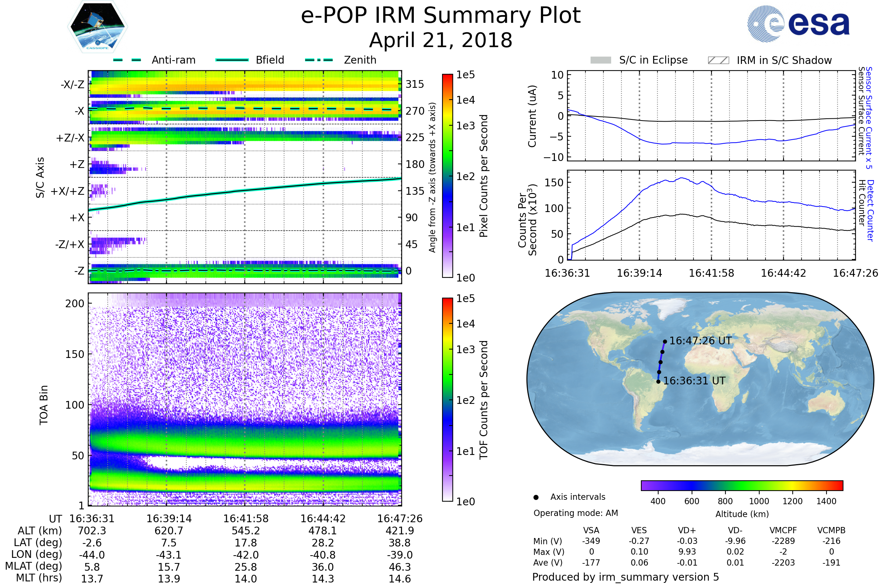Click the Sensor Surface Current x 5 blue label

pyautogui.click(x=869, y=118)
